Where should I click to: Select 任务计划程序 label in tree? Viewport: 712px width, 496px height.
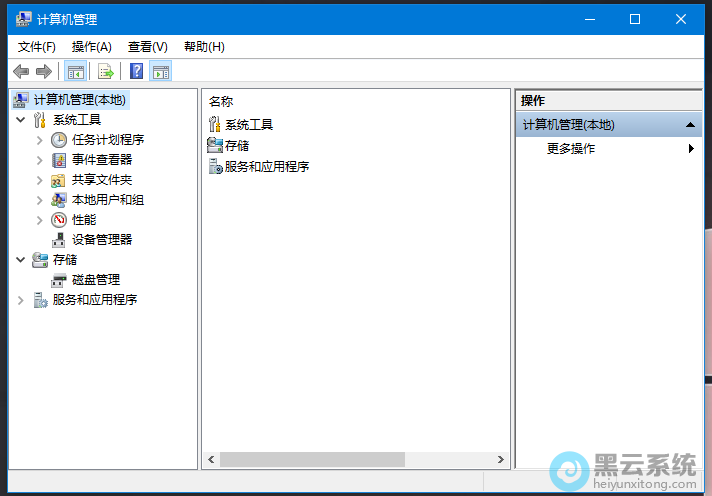108,140
